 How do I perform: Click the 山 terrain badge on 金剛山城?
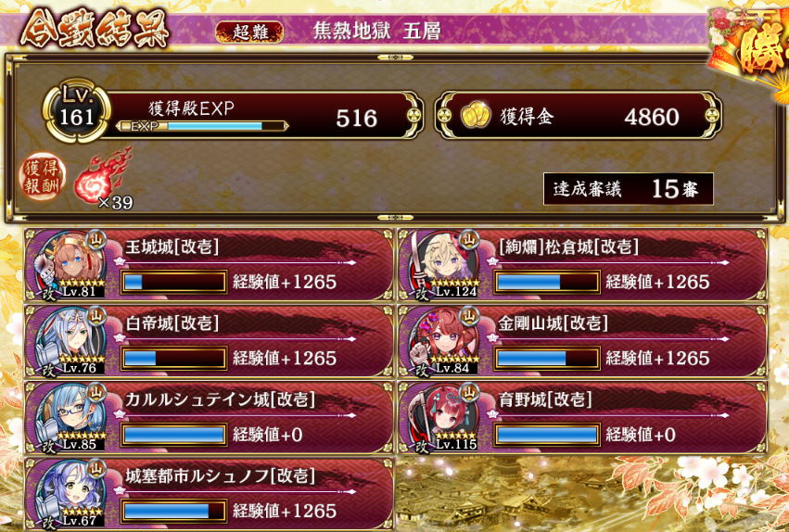point(469,316)
